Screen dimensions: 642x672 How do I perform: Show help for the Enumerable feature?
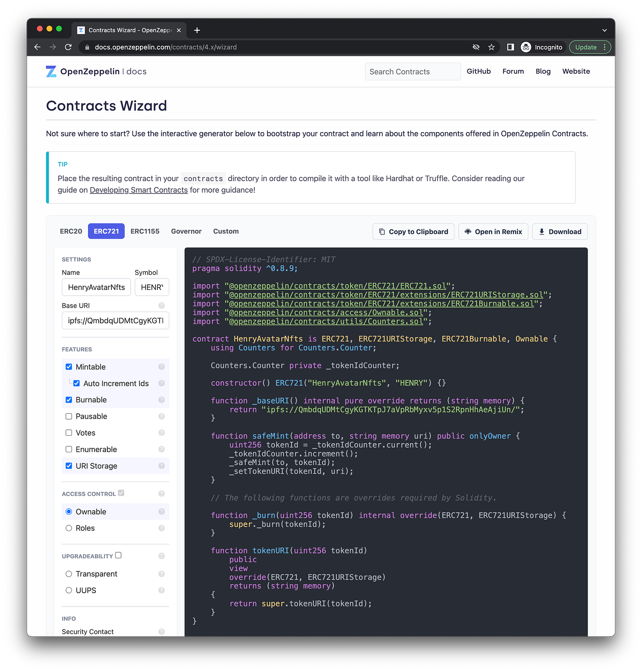[161, 450]
